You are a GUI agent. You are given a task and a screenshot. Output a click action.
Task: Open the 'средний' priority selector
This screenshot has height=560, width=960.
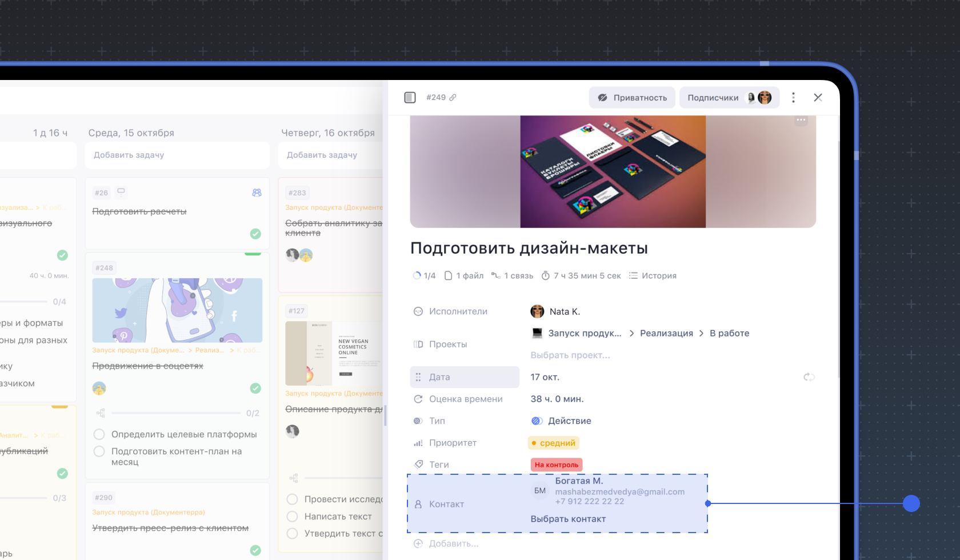553,443
